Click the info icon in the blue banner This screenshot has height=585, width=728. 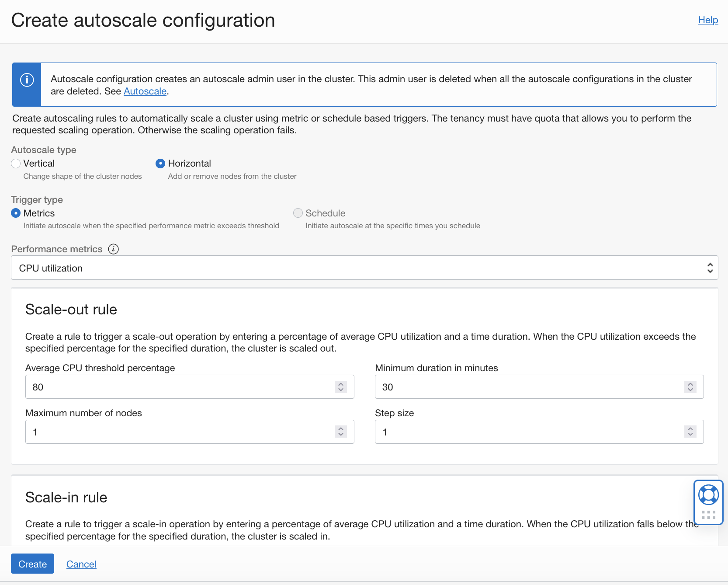point(26,80)
